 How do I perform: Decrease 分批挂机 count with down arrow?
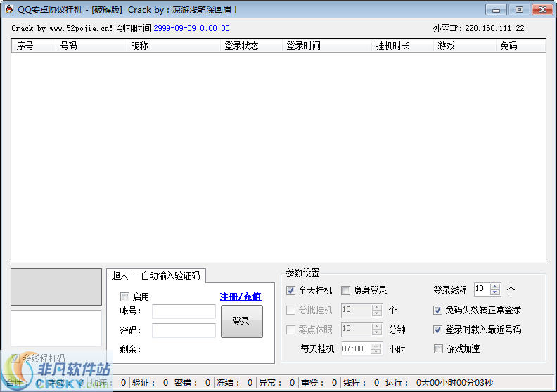coord(377,313)
